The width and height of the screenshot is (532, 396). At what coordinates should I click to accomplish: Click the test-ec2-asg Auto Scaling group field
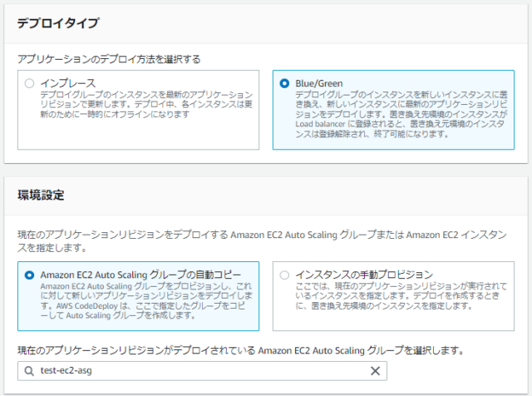202,371
